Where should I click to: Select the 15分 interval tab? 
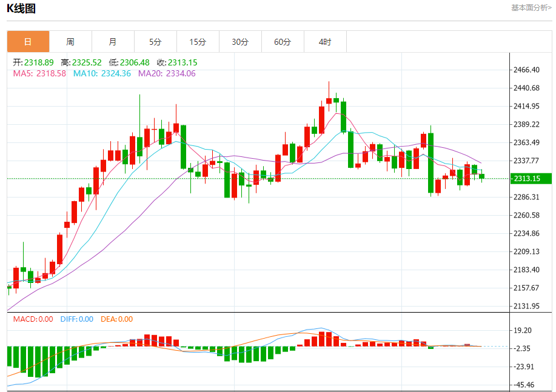click(198, 42)
